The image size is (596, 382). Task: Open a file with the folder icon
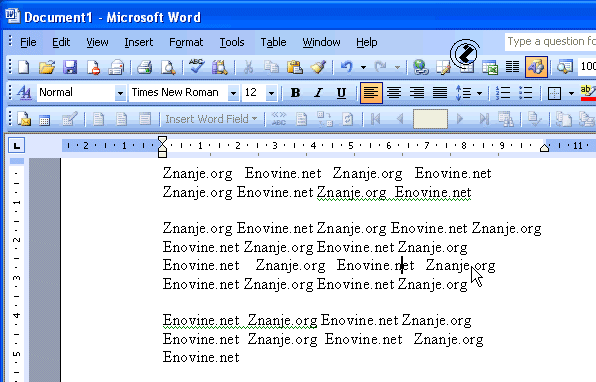point(47,68)
